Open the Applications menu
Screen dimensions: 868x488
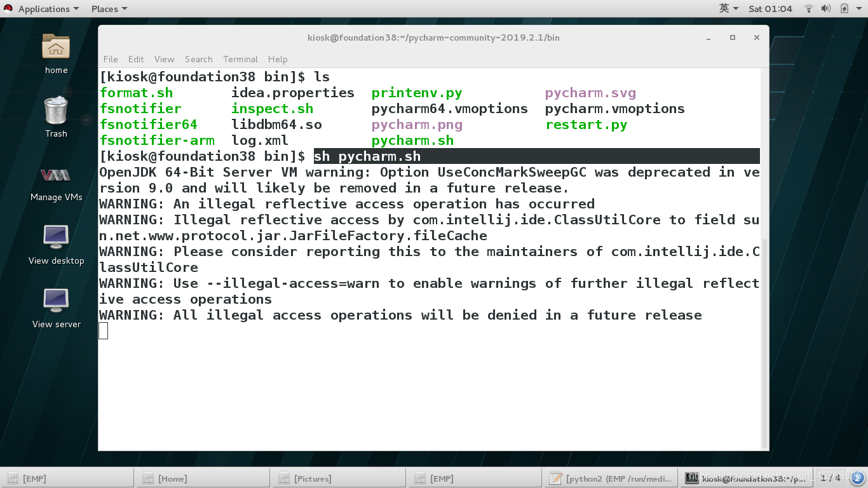pos(48,9)
